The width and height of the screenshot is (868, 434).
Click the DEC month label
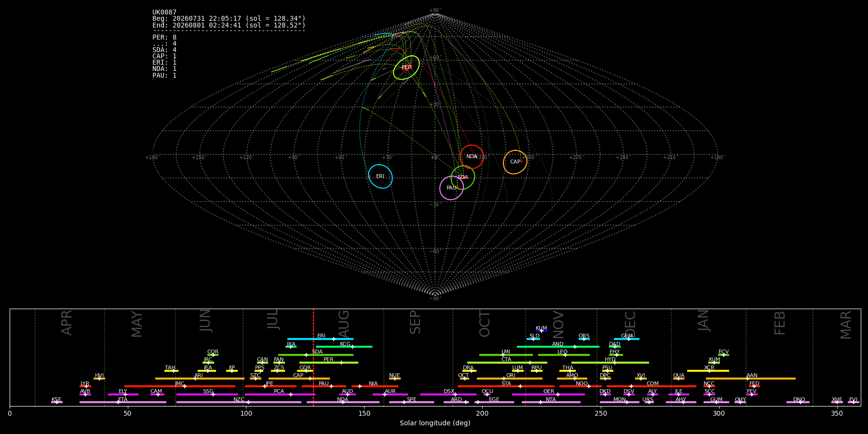pos(630,324)
